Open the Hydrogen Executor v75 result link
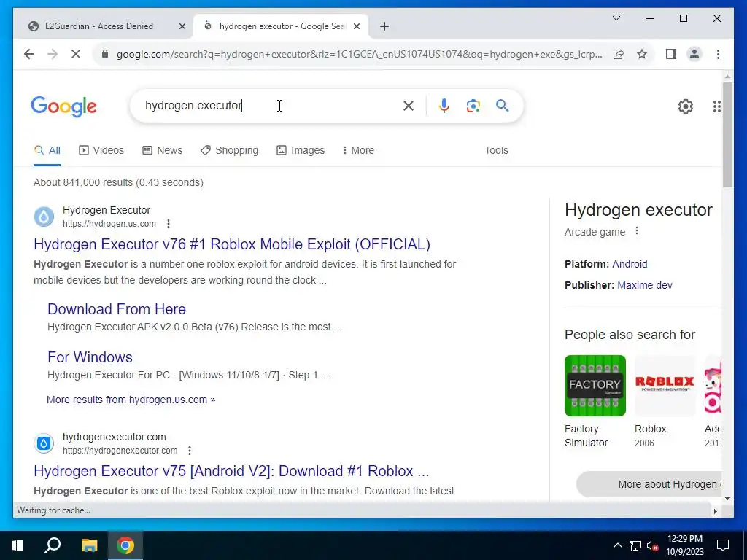Viewport: 747px width, 560px height. 231,471
